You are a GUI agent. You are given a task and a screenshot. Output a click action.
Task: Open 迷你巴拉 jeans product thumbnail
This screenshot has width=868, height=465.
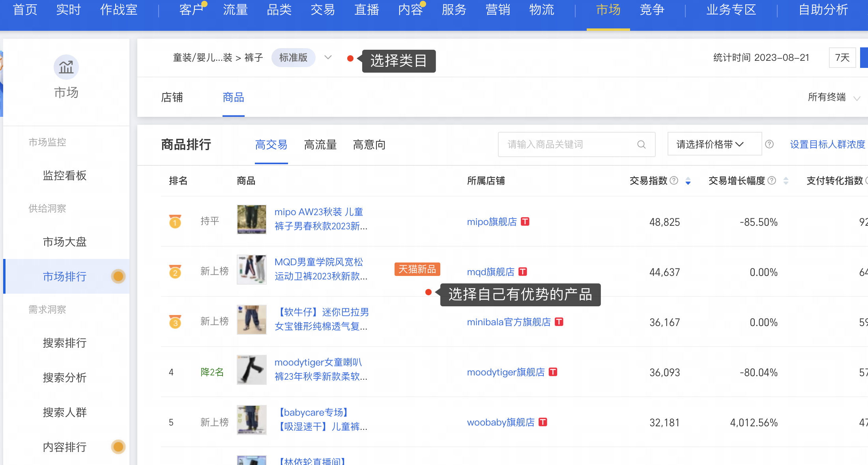coord(252,320)
